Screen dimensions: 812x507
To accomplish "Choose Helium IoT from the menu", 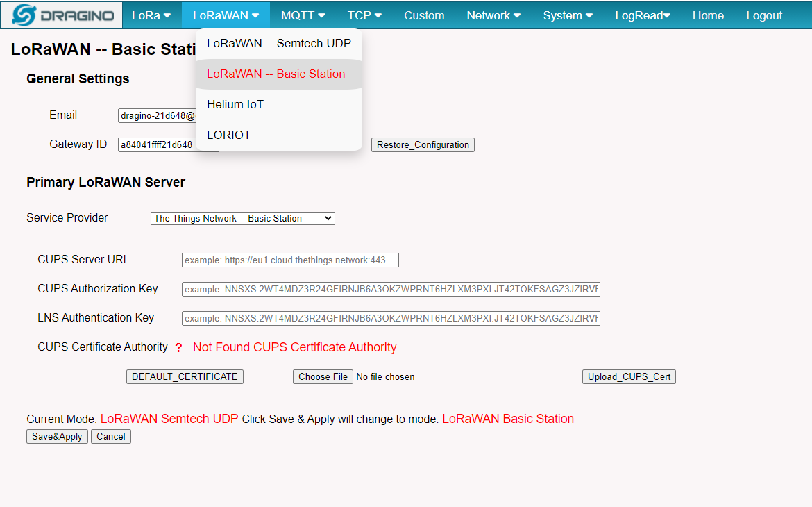I will [279, 105].
